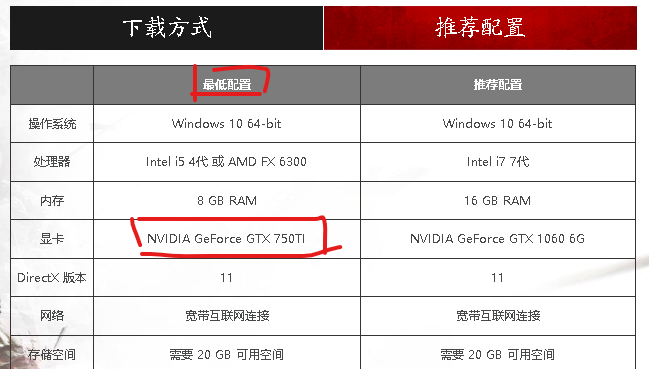Screen dimensions: 649x369
Task: Click the 推荐配置 table column header
Action: (498, 85)
